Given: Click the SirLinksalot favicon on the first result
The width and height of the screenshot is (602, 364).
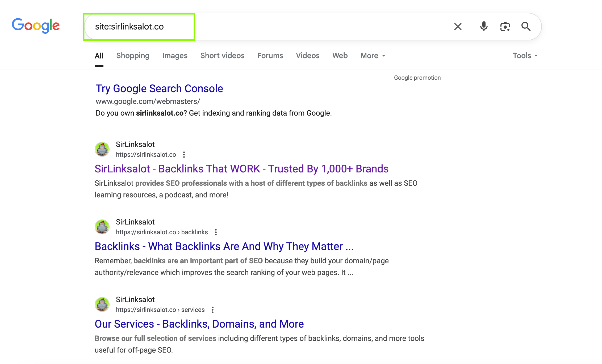Looking at the screenshot, I should pos(102,149).
